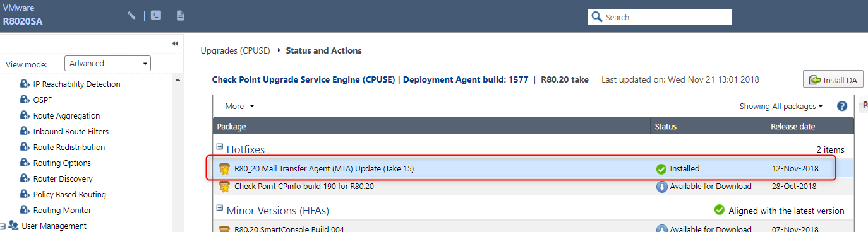Open the View mode Advanced dropdown

click(x=107, y=63)
